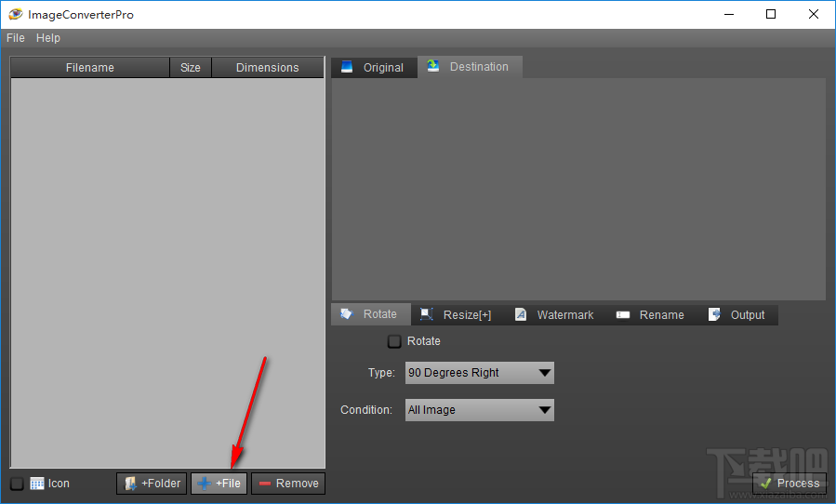The width and height of the screenshot is (836, 504).
Task: Sort by the Filename column header
Action: (x=90, y=68)
